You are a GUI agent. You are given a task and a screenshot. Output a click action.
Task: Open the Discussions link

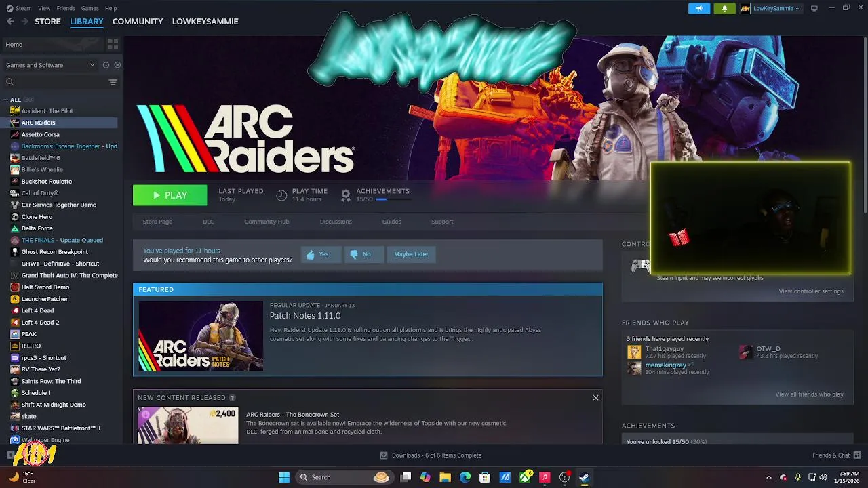point(336,222)
